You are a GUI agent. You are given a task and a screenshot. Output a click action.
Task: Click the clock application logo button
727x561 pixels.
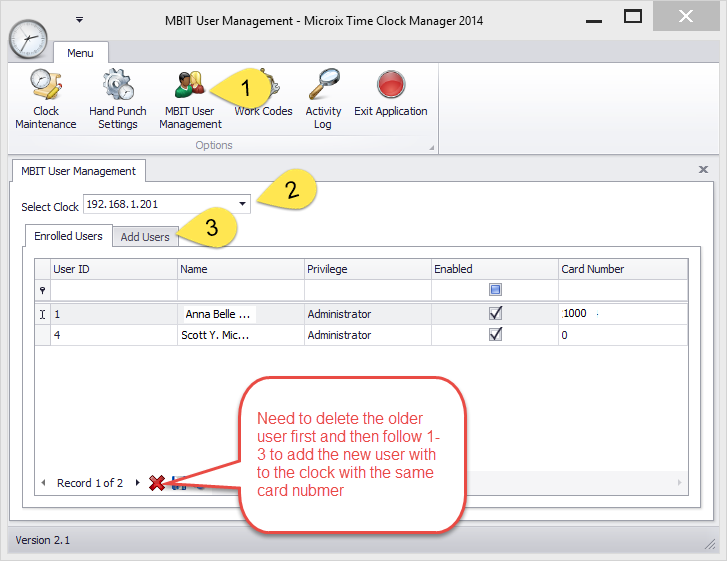[x=28, y=38]
